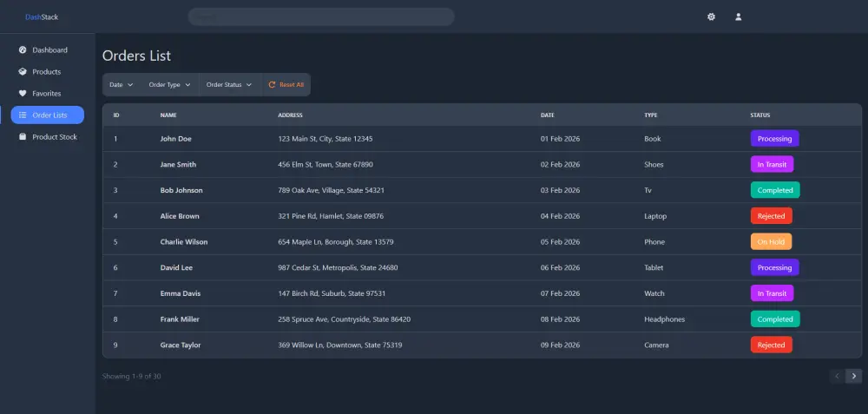868x414 pixels.
Task: Open Favorites from the sidebar
Action: pyautogui.click(x=47, y=94)
